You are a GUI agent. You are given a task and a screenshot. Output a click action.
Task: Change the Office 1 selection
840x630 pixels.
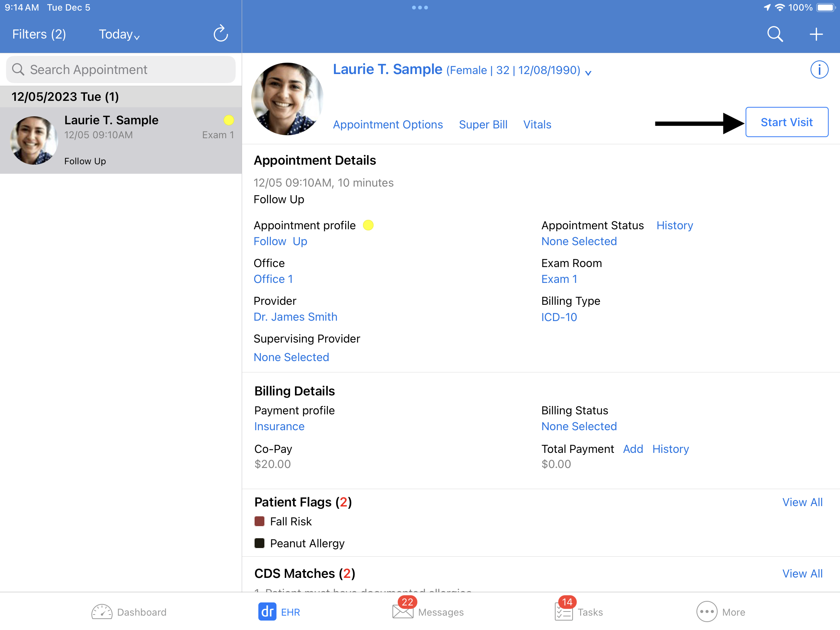pyautogui.click(x=273, y=279)
